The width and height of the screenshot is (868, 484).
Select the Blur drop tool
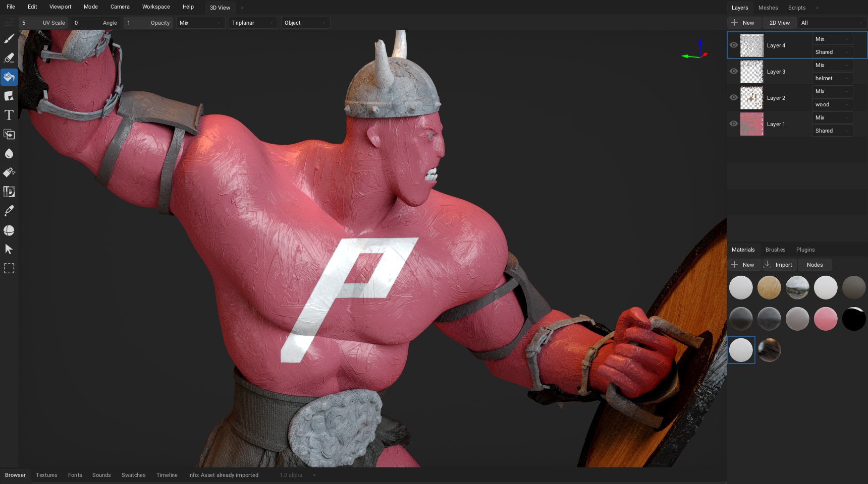point(9,154)
